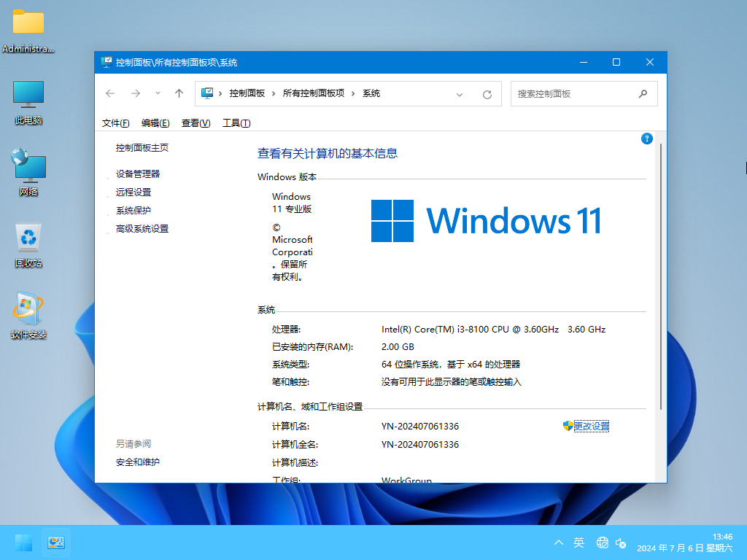Open the 工具(T) menu

tap(236, 123)
